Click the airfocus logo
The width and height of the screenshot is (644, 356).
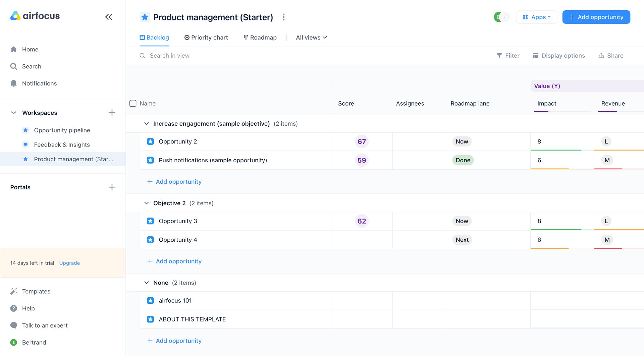click(35, 16)
